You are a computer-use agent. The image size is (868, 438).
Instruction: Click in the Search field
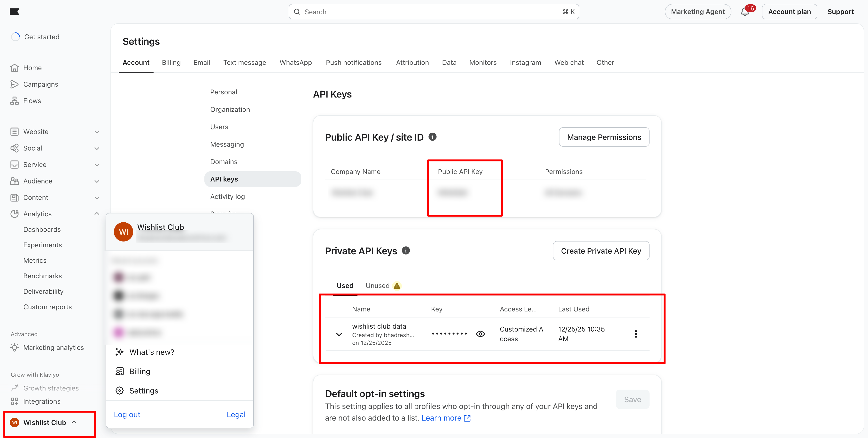click(x=434, y=12)
